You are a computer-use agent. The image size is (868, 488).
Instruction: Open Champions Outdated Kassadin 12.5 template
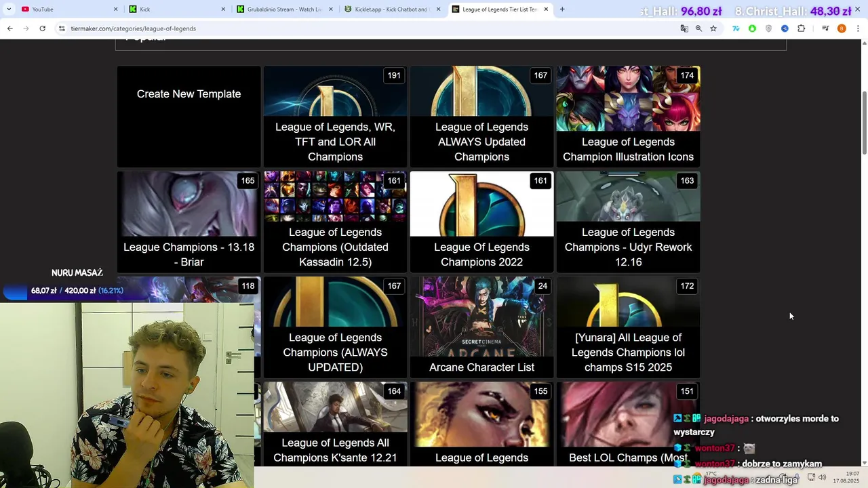[x=335, y=222]
